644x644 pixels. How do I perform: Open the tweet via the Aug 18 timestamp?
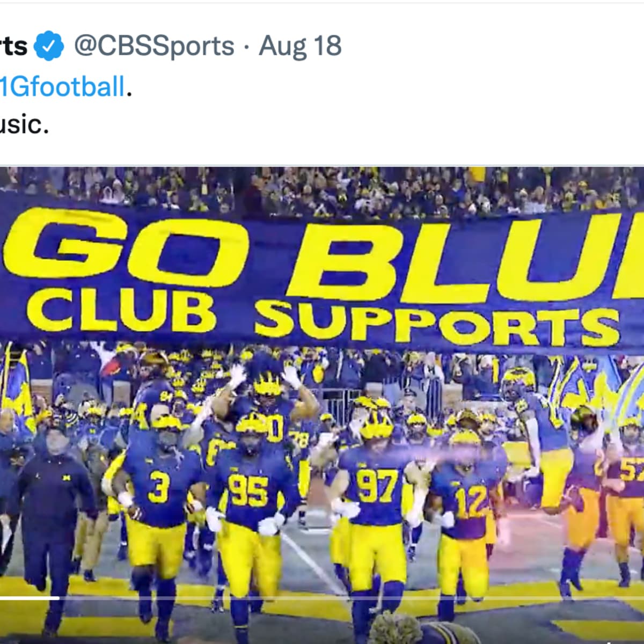click(300, 46)
